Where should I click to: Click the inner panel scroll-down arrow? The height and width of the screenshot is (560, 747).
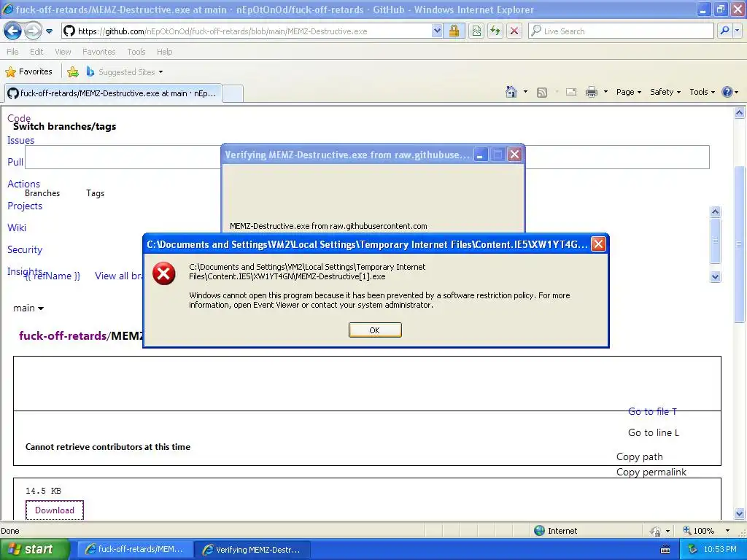[715, 276]
